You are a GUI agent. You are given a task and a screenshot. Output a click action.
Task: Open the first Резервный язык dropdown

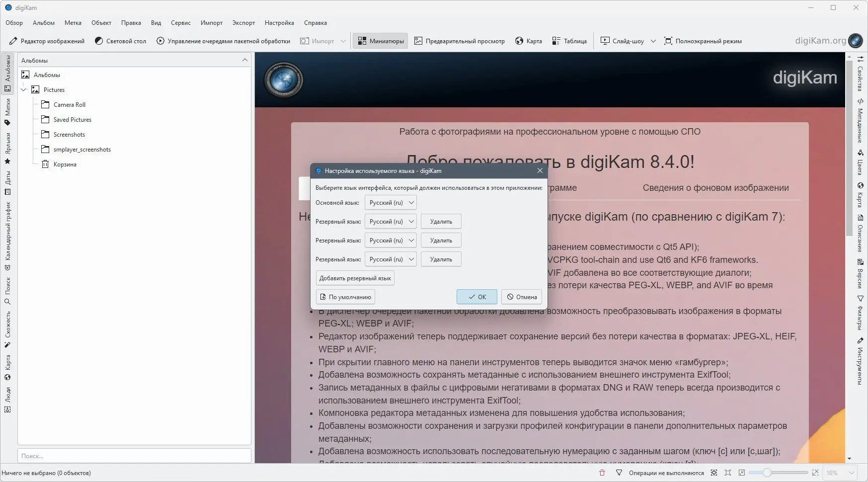pos(391,222)
